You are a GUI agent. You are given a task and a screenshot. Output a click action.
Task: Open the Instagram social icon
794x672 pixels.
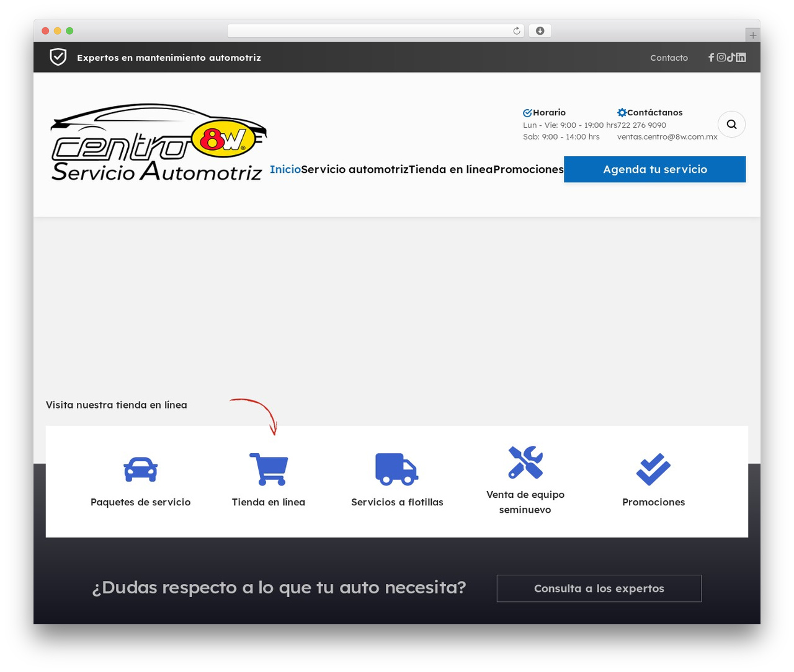[721, 58]
